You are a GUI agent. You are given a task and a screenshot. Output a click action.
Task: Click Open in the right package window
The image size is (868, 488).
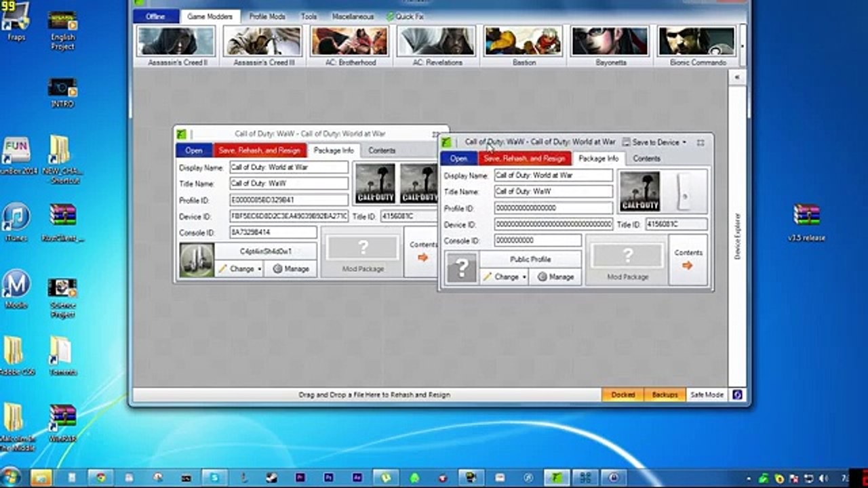[458, 159]
